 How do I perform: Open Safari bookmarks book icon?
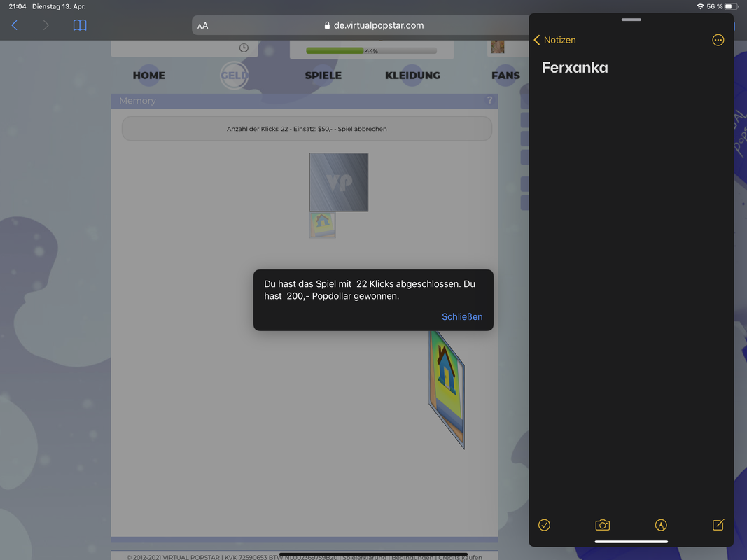pos(80,25)
